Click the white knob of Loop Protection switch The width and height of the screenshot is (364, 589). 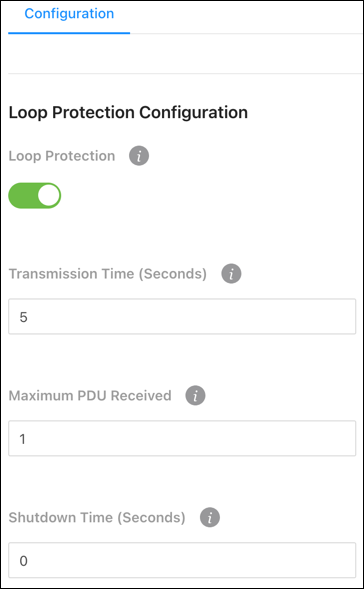(x=48, y=195)
